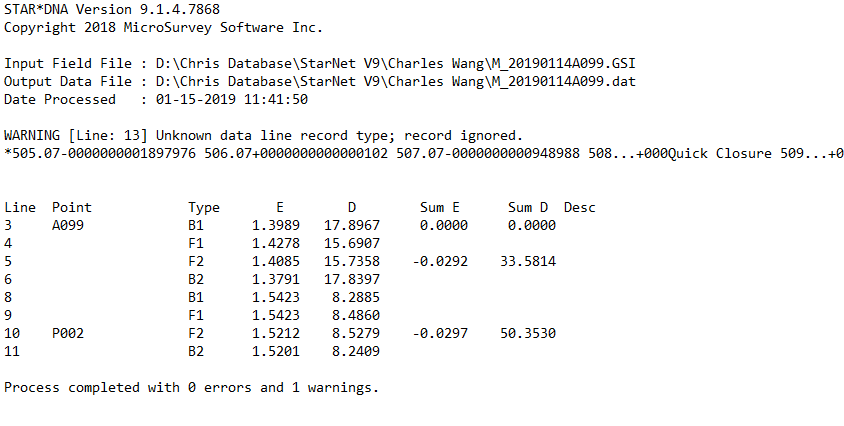This screenshot has height=426, width=844.
Task: Click the Sum D column header
Action: (527, 207)
